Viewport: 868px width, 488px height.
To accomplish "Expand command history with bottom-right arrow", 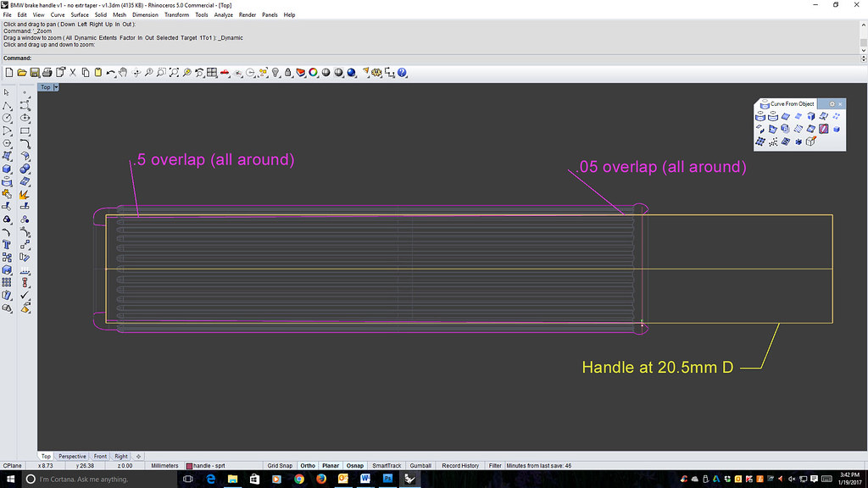I will [x=863, y=58].
